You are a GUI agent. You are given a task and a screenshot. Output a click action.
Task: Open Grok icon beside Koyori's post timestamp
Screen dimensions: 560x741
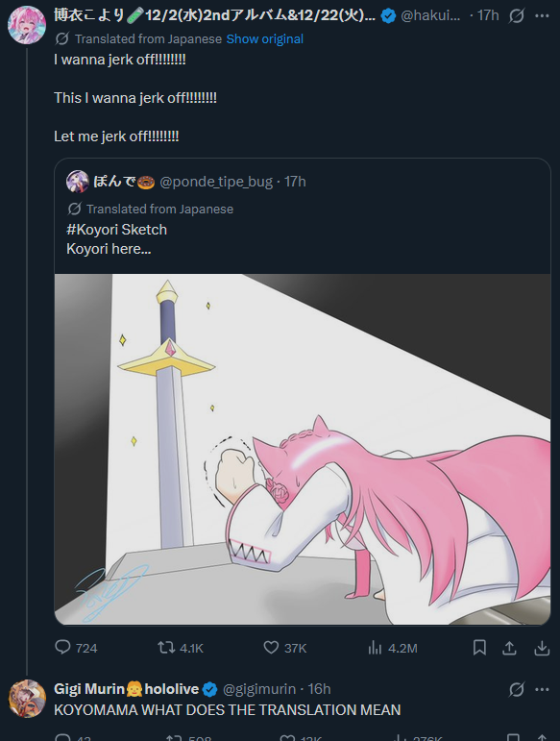[517, 16]
